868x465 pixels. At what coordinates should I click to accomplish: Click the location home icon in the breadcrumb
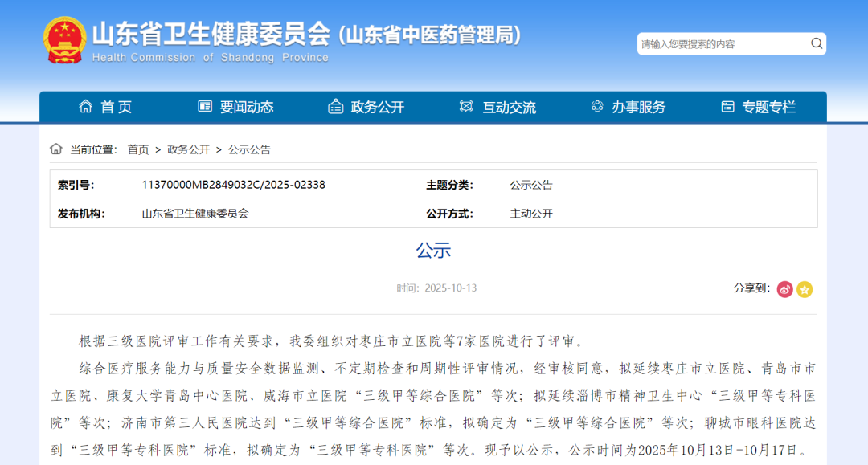pos(55,149)
